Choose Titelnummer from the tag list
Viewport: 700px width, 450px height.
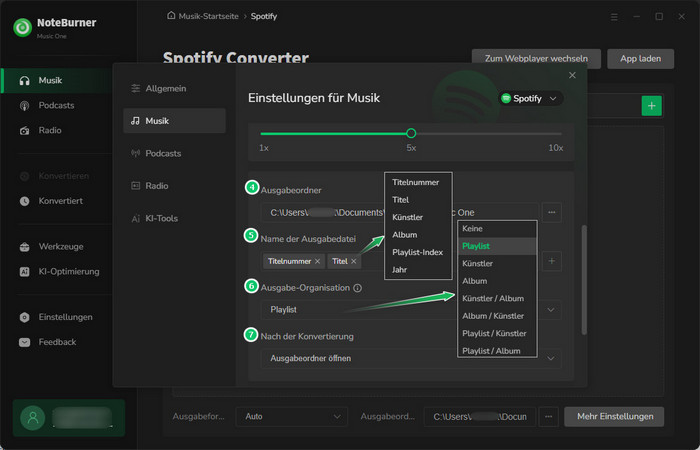point(418,182)
